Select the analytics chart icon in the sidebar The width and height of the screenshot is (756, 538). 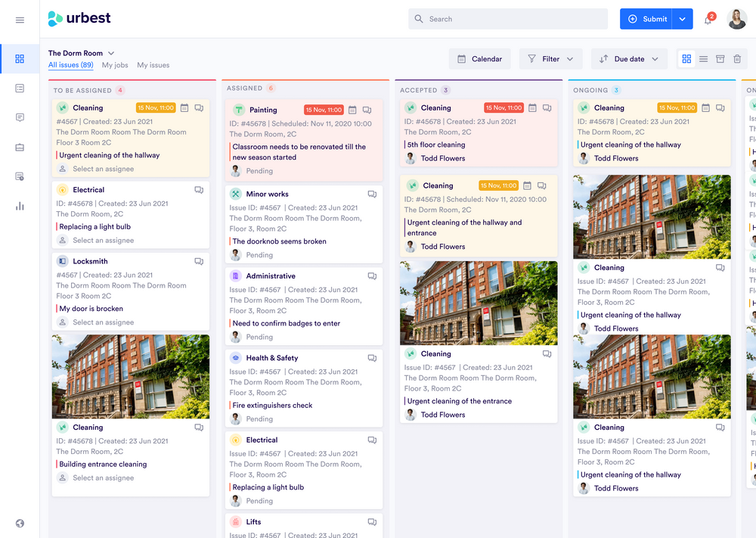(20, 205)
